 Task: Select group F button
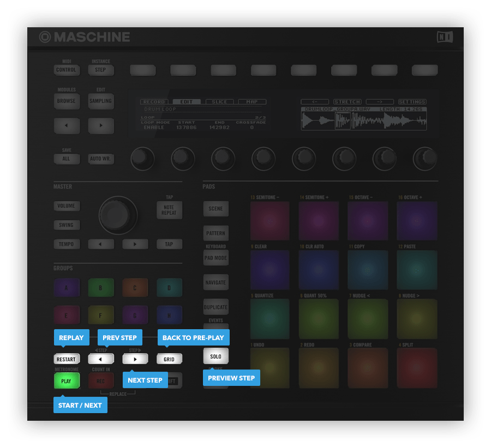(101, 315)
